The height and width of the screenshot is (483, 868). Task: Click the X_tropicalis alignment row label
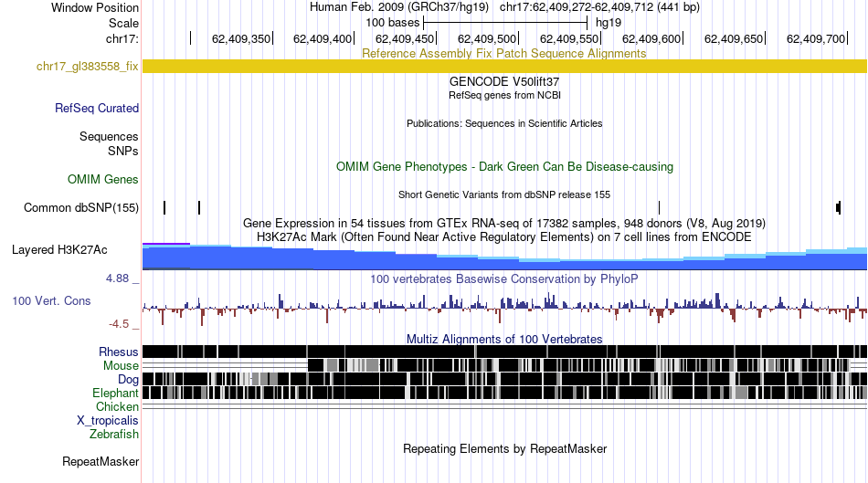(108, 421)
